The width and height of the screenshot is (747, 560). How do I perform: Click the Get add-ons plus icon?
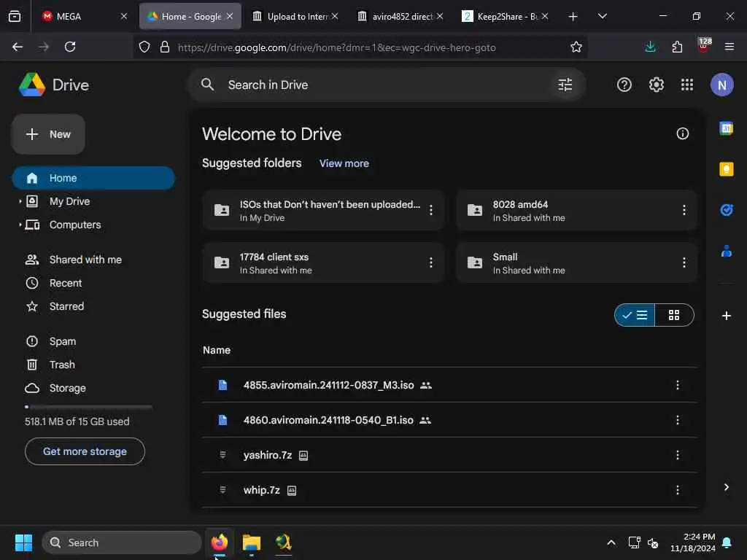tap(726, 316)
